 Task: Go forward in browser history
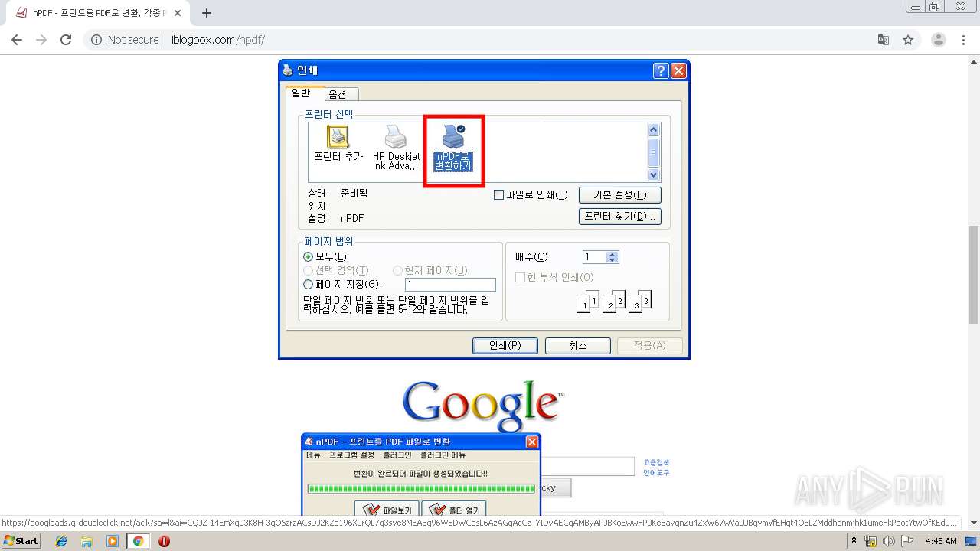click(x=41, y=40)
